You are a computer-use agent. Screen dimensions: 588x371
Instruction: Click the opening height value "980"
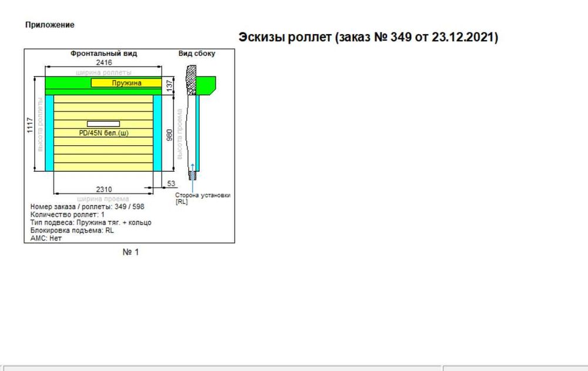point(169,135)
